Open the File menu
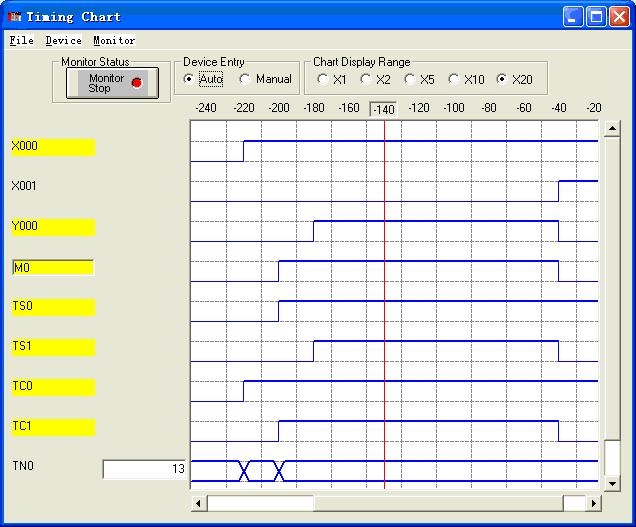Image resolution: width=636 pixels, height=527 pixels. click(21, 41)
